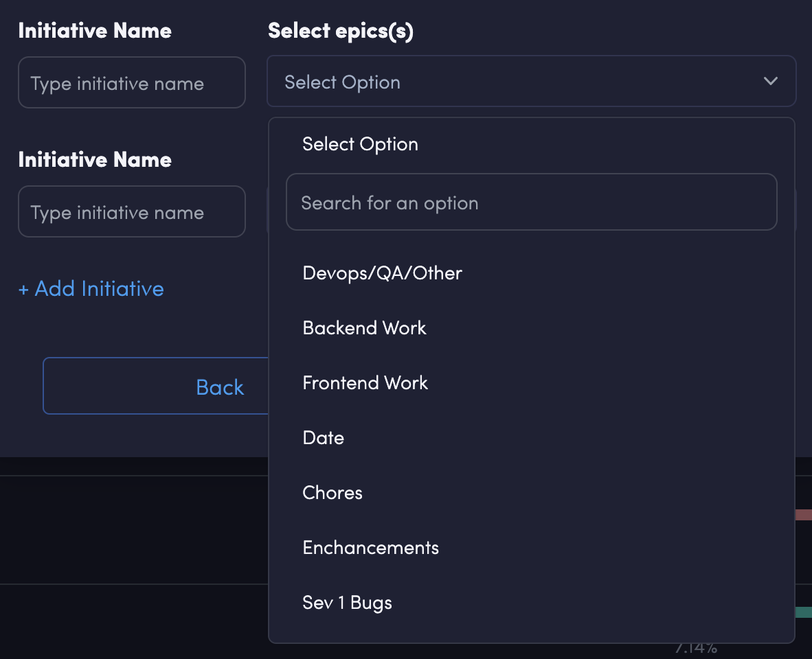This screenshot has height=659, width=812.
Task: Pick Sev 1 Bugs from the list
Action: pos(347,603)
